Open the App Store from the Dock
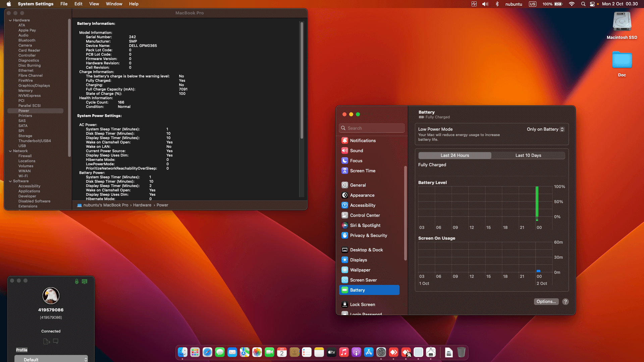Viewport: 644px width, 362px height. point(369,352)
